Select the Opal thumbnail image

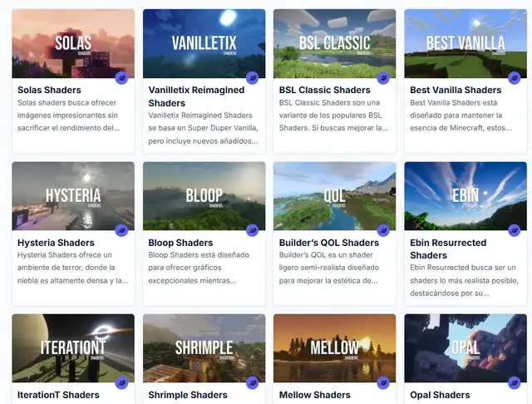[x=465, y=348]
